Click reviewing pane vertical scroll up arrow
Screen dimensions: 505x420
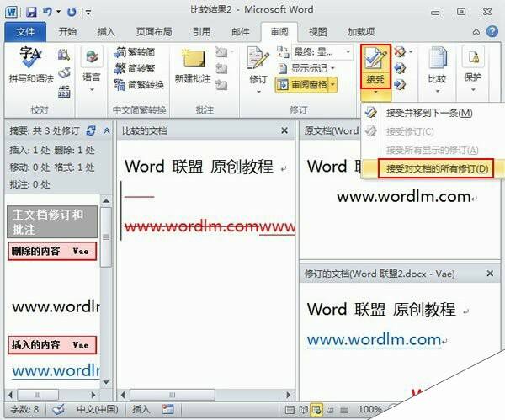point(106,201)
